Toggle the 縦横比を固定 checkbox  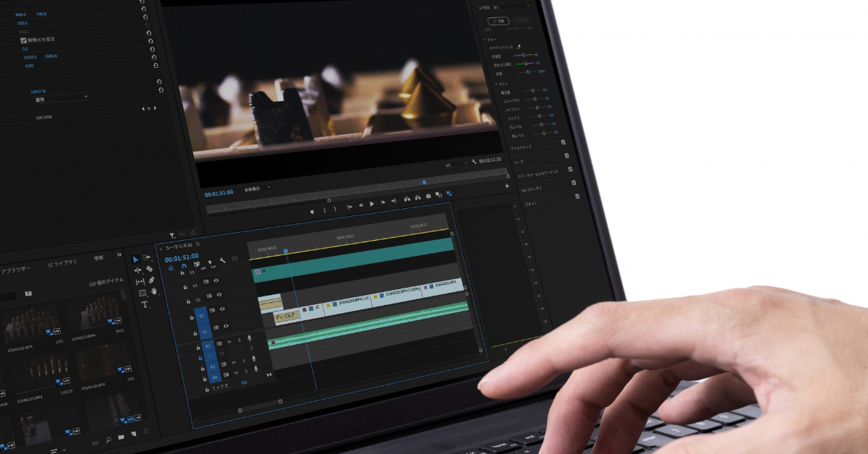click(x=23, y=40)
